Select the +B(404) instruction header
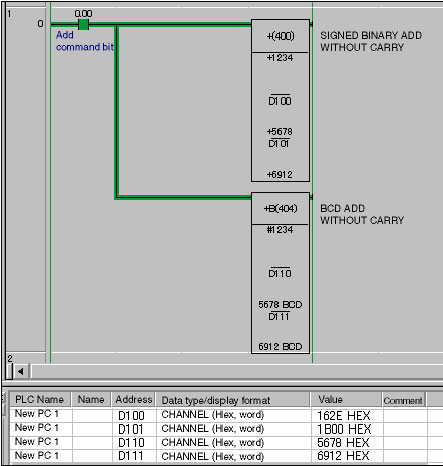Image resolution: width=443 pixels, height=466 pixels. pos(280,208)
